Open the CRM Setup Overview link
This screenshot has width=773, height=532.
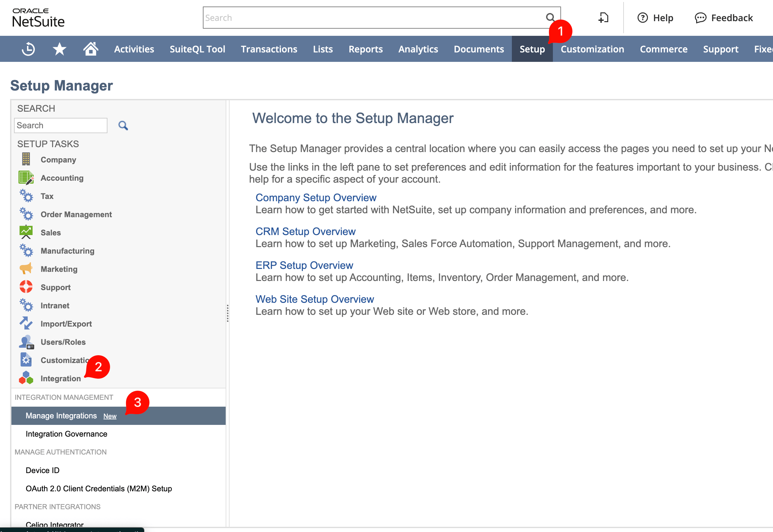click(305, 231)
